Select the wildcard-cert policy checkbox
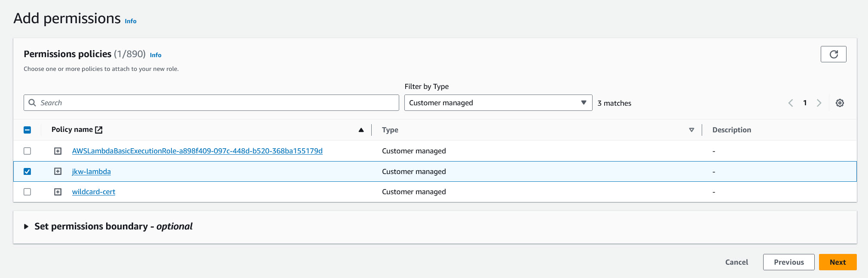This screenshot has width=868, height=278. [x=28, y=192]
